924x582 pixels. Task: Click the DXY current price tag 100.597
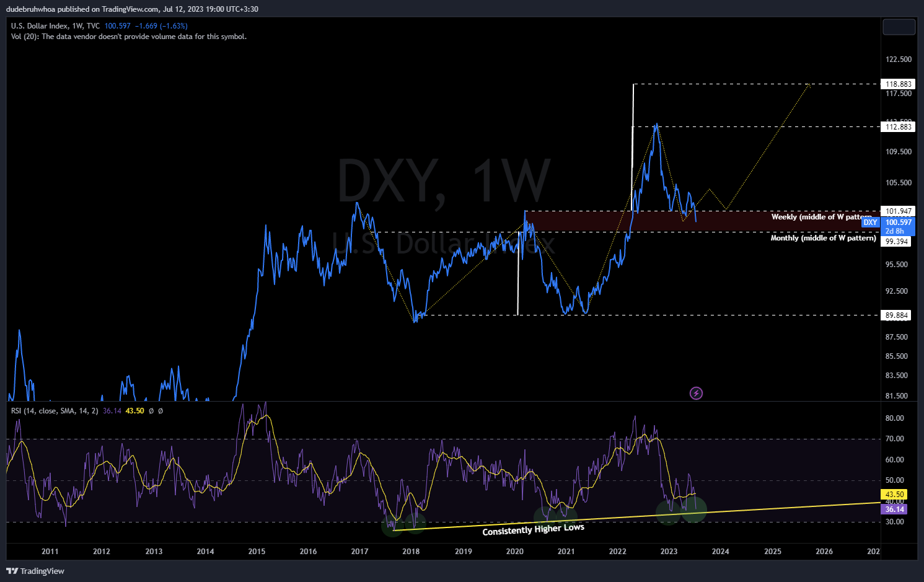click(898, 223)
